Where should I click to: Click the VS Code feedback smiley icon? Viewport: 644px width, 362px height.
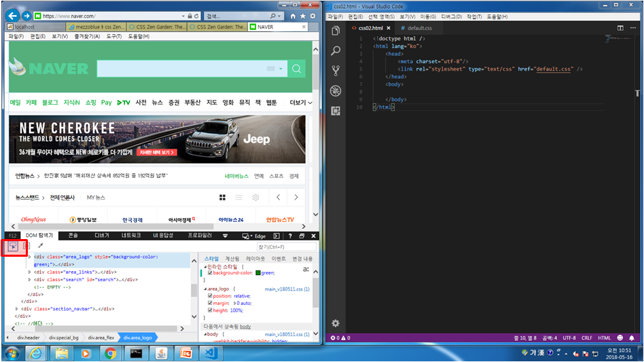pyautogui.click(x=620, y=338)
